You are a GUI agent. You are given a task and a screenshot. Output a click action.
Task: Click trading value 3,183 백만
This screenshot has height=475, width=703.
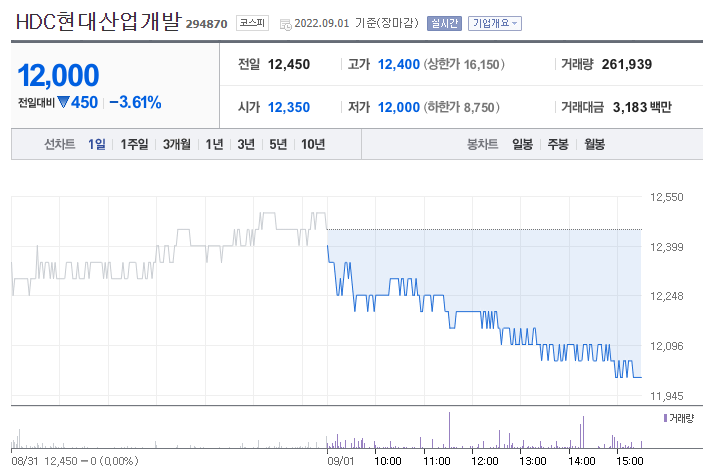point(642,107)
